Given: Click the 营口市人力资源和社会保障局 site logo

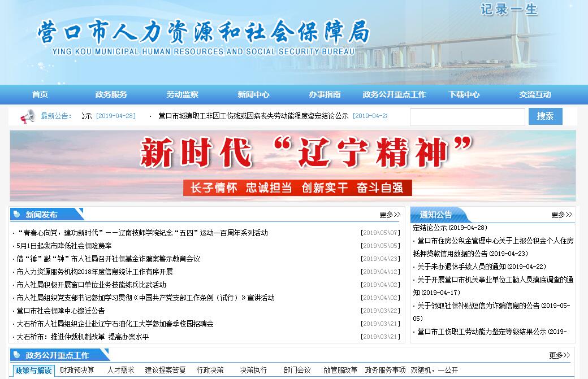Looking at the screenshot, I should (x=204, y=37).
